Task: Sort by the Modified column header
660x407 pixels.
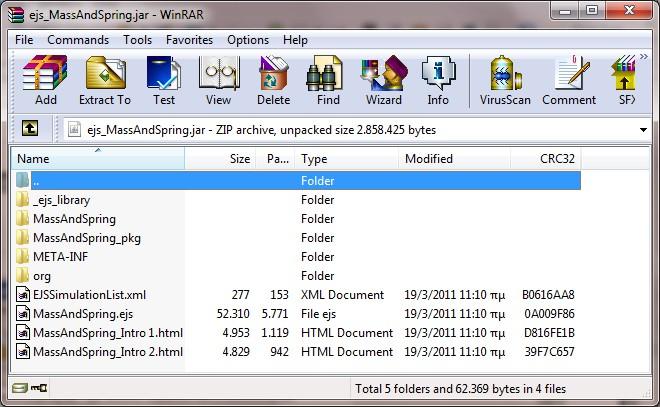Action: coord(454,159)
